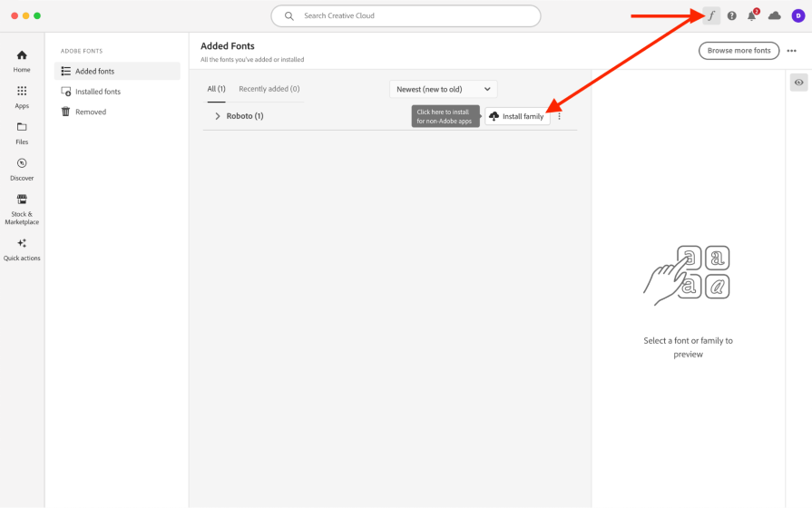Open the Help question mark icon
The height and width of the screenshot is (508, 812).
[732, 15]
